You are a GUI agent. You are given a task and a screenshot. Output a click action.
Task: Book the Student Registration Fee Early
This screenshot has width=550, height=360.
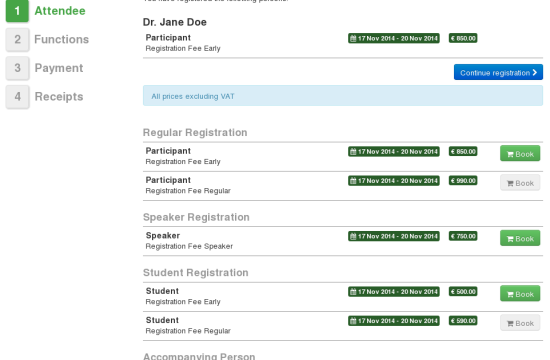pyautogui.click(x=520, y=294)
